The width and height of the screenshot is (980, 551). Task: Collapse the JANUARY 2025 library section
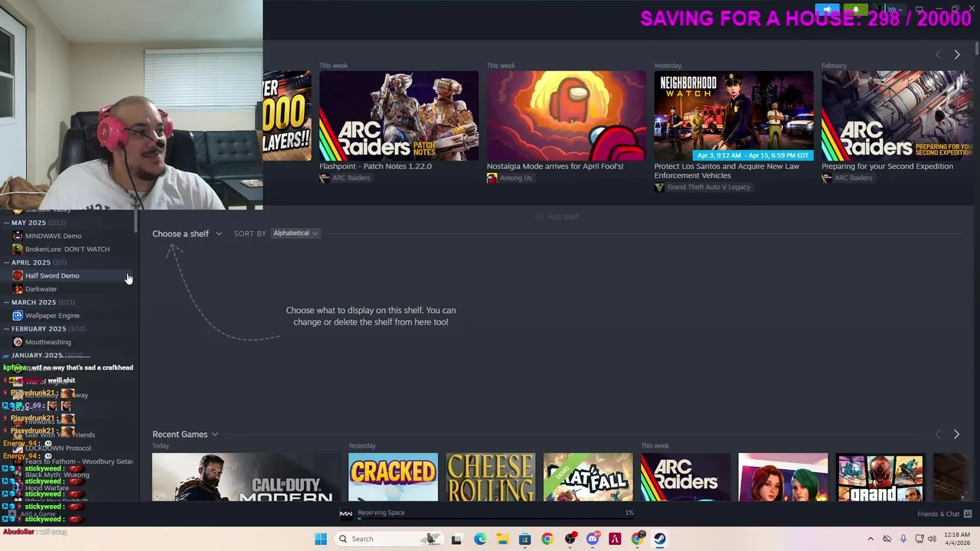pyautogui.click(x=6, y=355)
